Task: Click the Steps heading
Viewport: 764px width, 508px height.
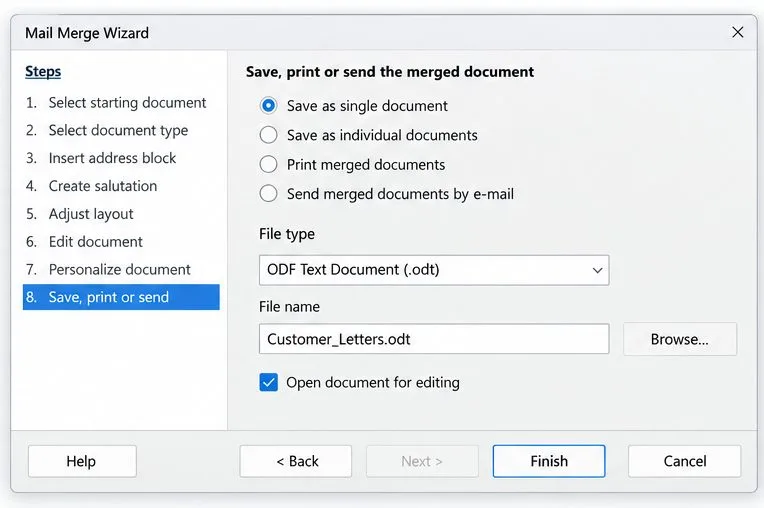Action: pyautogui.click(x=43, y=72)
